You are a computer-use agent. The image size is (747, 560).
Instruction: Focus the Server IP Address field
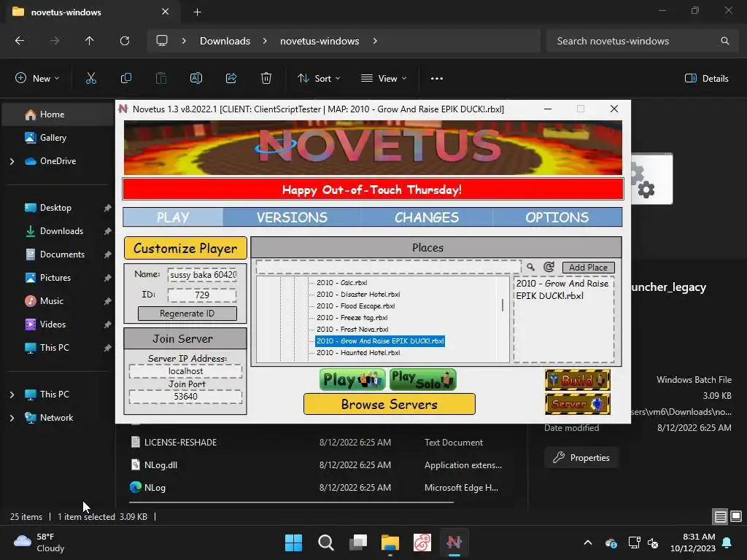tap(186, 371)
